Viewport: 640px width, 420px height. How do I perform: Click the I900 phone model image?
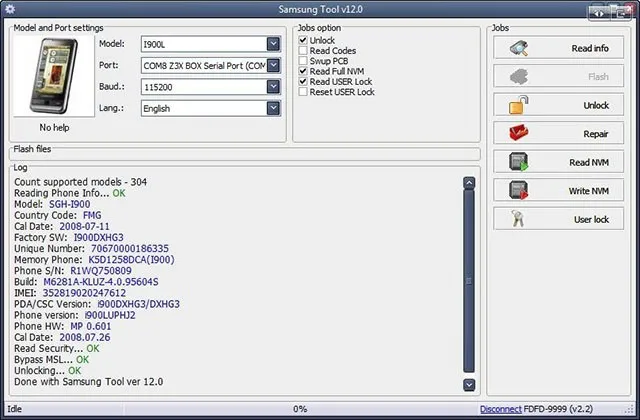point(54,76)
